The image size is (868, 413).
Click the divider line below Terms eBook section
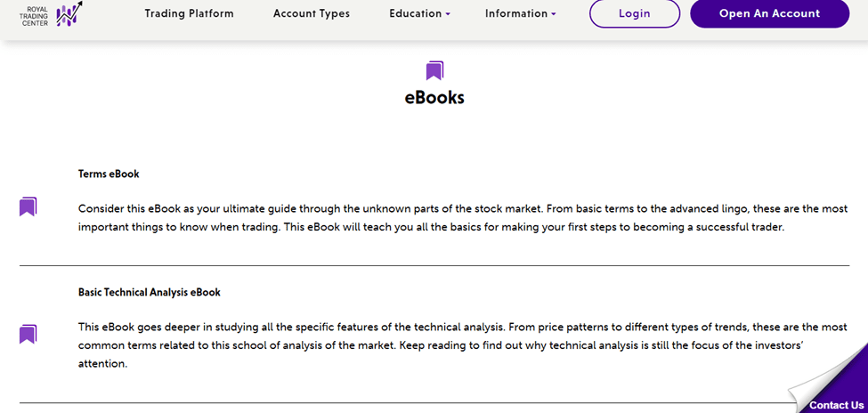[x=434, y=266]
